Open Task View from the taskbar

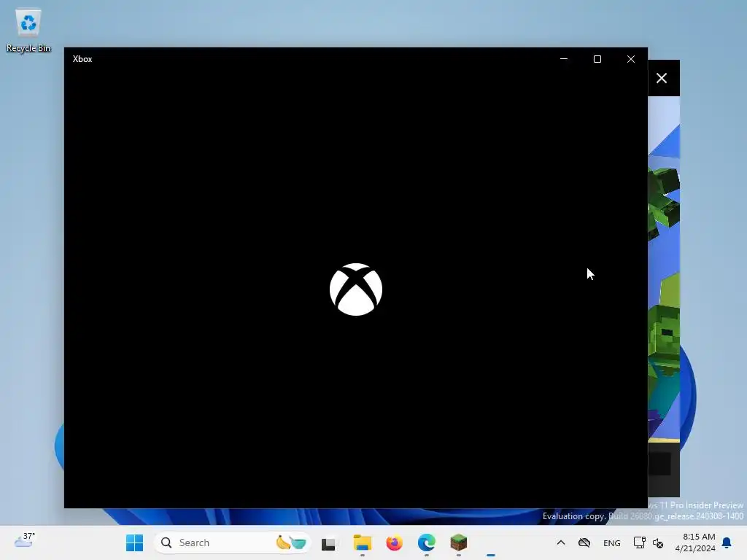(x=328, y=542)
